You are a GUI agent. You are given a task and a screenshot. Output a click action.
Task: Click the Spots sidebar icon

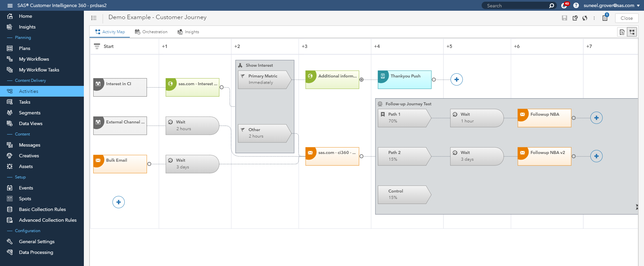(10, 199)
